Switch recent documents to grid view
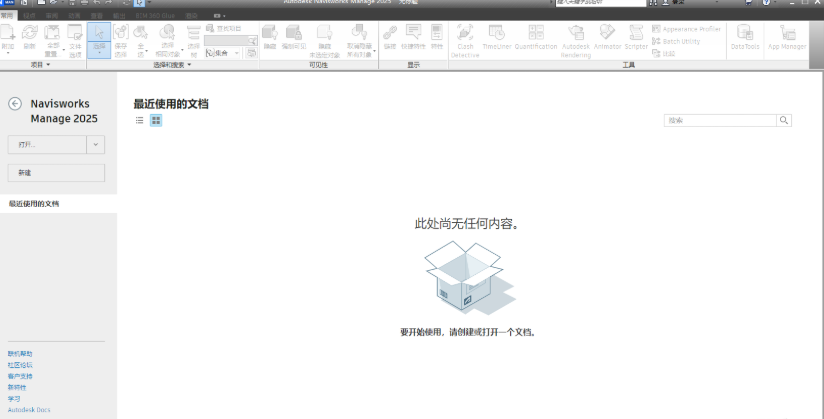 click(x=156, y=120)
